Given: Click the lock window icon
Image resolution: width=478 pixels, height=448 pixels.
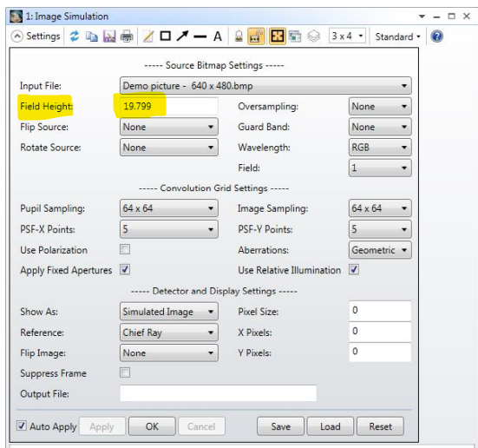Looking at the screenshot, I should coord(239,36).
